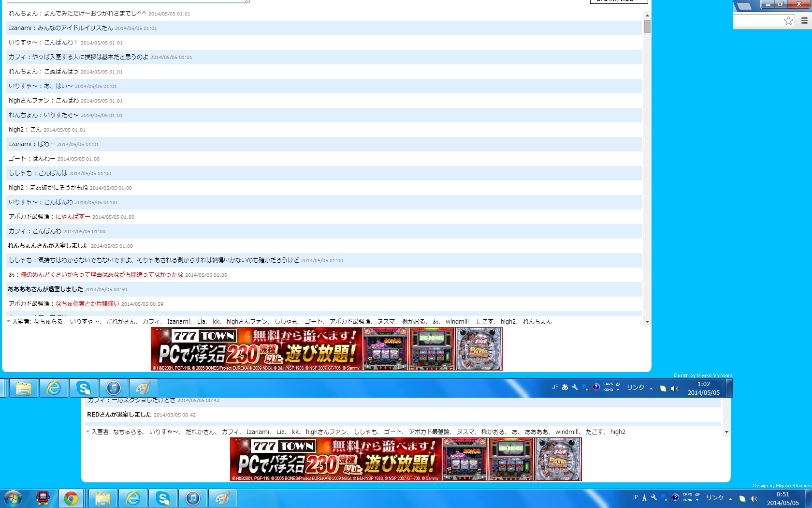Launch Google Chrome from the taskbar
Viewport: 812px width, 508px height.
coord(71,498)
